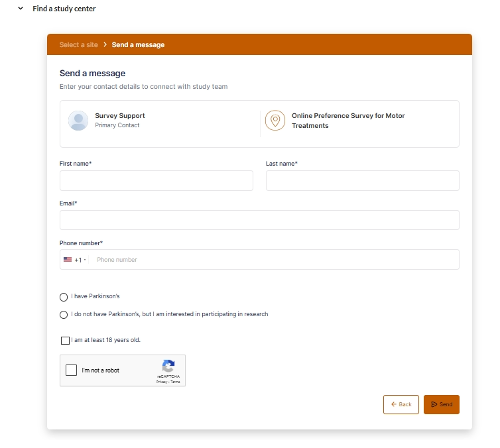Select the I do not have Parkinson's option

[64, 315]
